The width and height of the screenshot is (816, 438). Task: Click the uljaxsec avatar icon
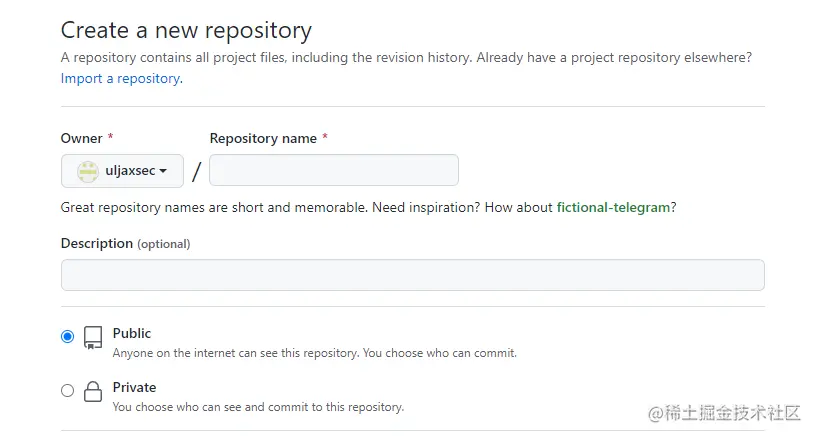pyautogui.click(x=88, y=171)
